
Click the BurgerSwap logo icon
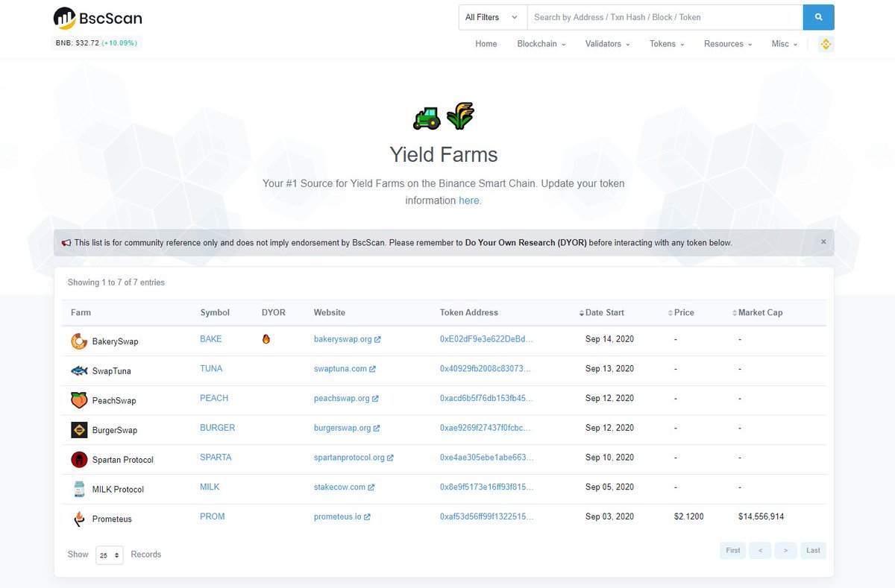coord(79,430)
